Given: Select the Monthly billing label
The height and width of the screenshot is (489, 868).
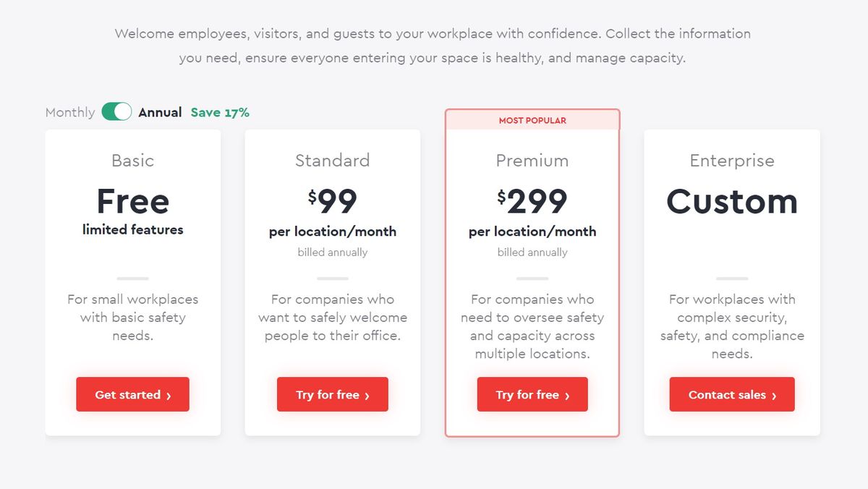Looking at the screenshot, I should click(70, 112).
